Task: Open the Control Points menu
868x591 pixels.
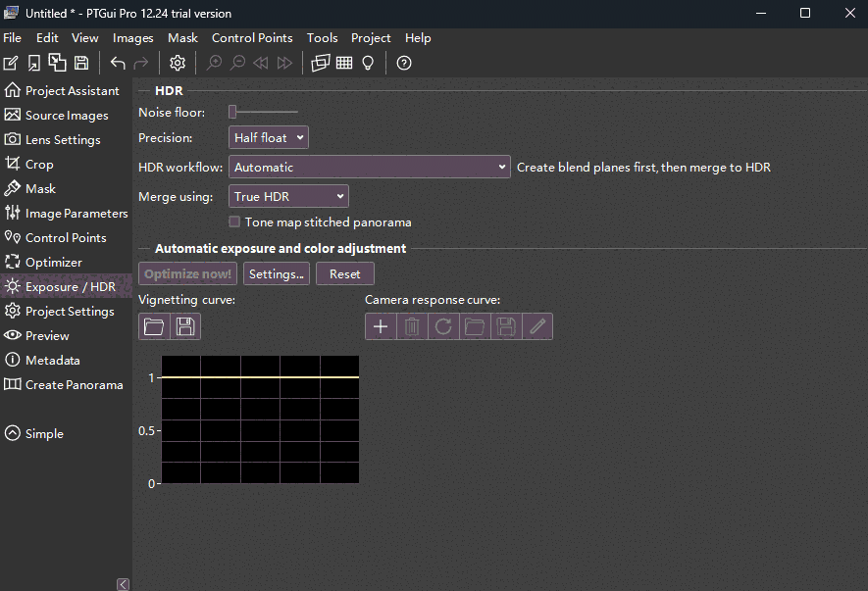Action: tap(252, 38)
